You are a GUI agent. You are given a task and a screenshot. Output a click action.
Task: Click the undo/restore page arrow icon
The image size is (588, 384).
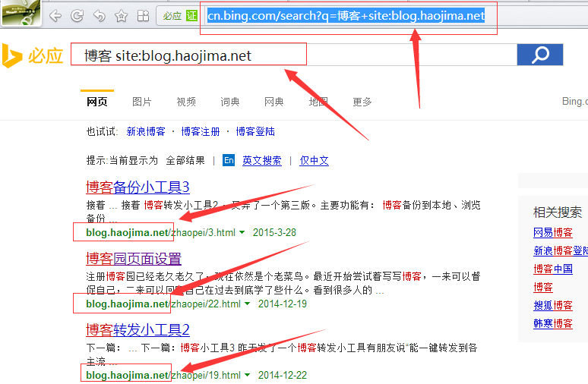tap(100, 16)
